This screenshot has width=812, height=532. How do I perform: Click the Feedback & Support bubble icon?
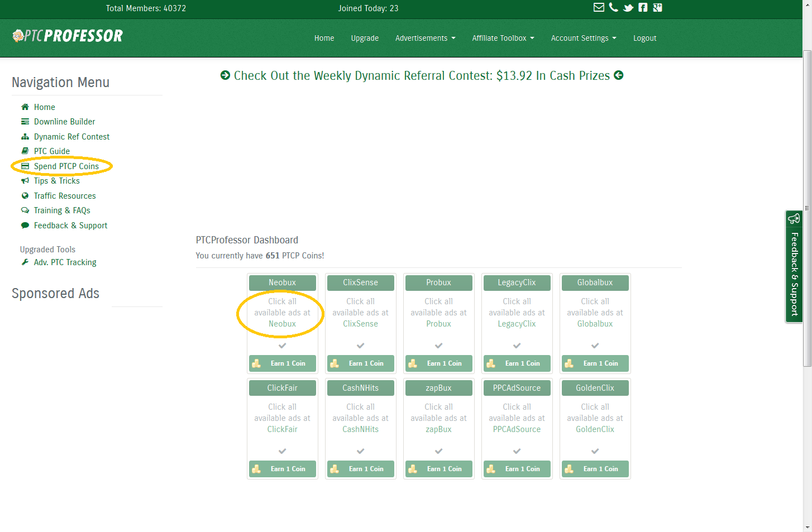click(x=25, y=226)
